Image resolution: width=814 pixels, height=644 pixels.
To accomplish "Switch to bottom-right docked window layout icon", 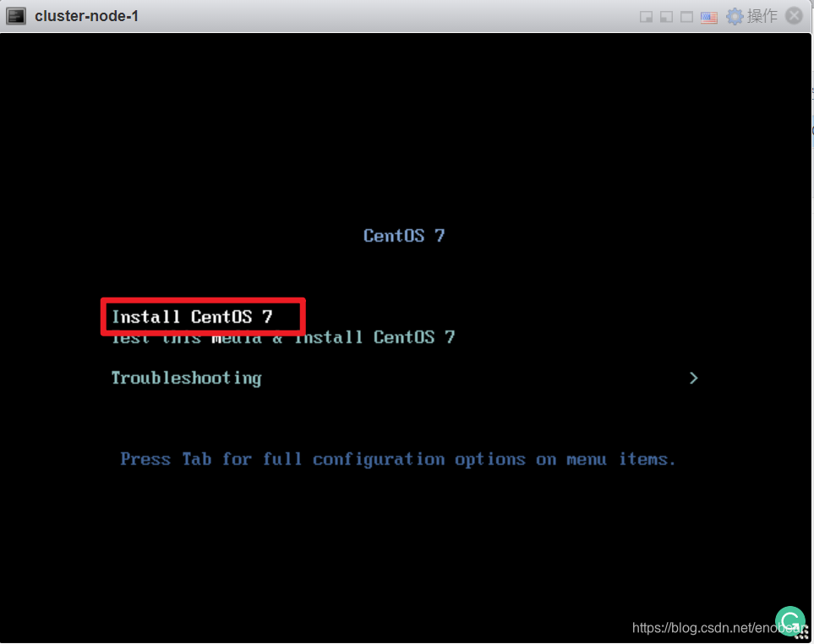I will pyautogui.click(x=646, y=17).
